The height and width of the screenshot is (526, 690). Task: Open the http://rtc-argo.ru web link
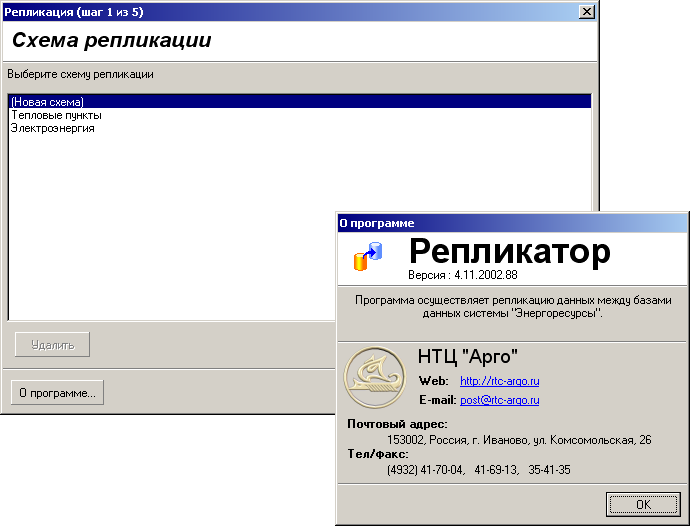click(499, 381)
